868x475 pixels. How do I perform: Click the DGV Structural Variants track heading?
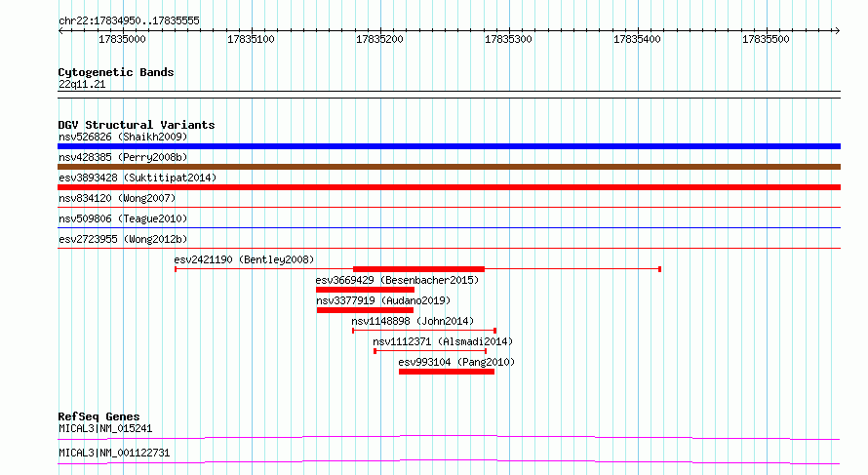[137, 125]
